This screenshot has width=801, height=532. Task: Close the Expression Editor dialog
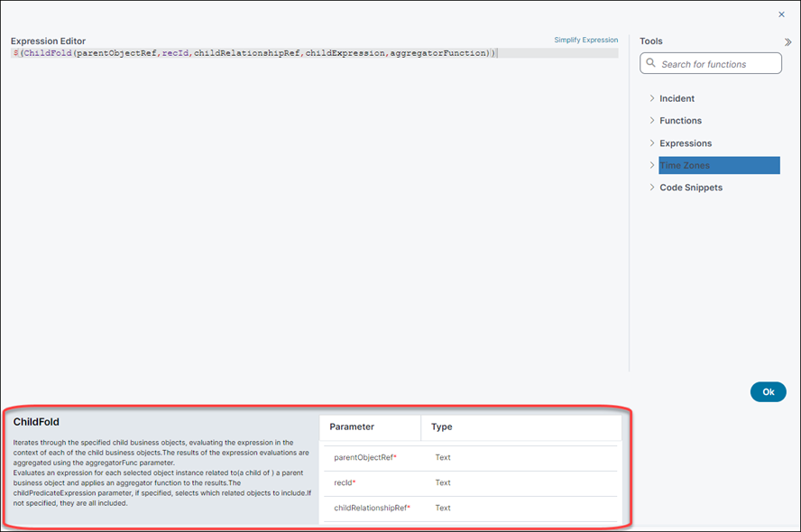coord(781,14)
